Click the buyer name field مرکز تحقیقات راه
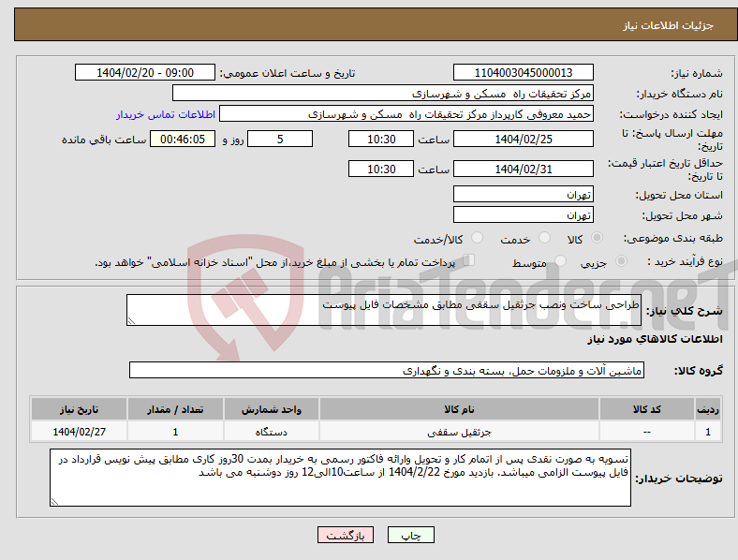 click(x=383, y=93)
